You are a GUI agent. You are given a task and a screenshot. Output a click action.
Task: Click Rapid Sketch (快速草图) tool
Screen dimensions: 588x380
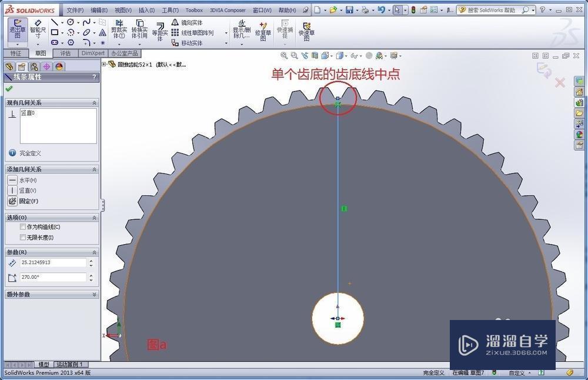coord(306,31)
